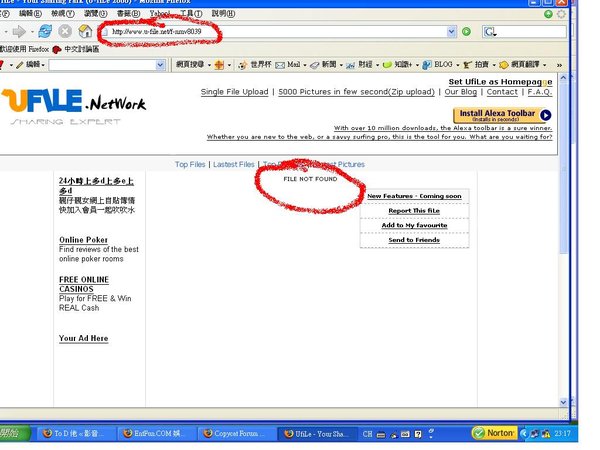Viewport: 600px width, 450px height.
Task: Open the BLOG toolbar icon
Action: pos(427,65)
